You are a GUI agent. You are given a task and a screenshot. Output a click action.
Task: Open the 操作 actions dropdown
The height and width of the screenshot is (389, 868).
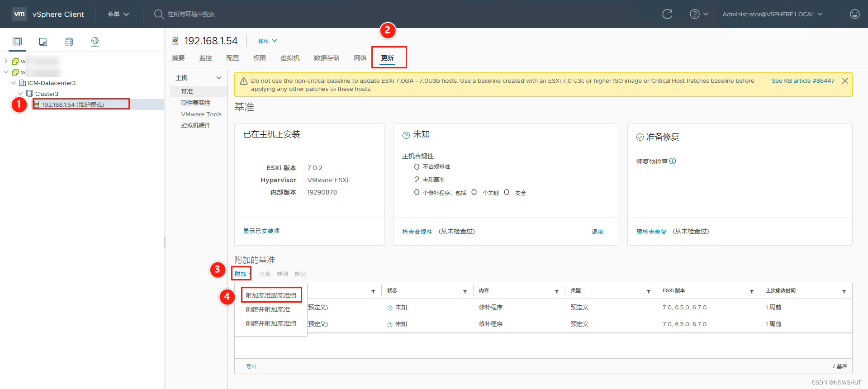point(267,41)
